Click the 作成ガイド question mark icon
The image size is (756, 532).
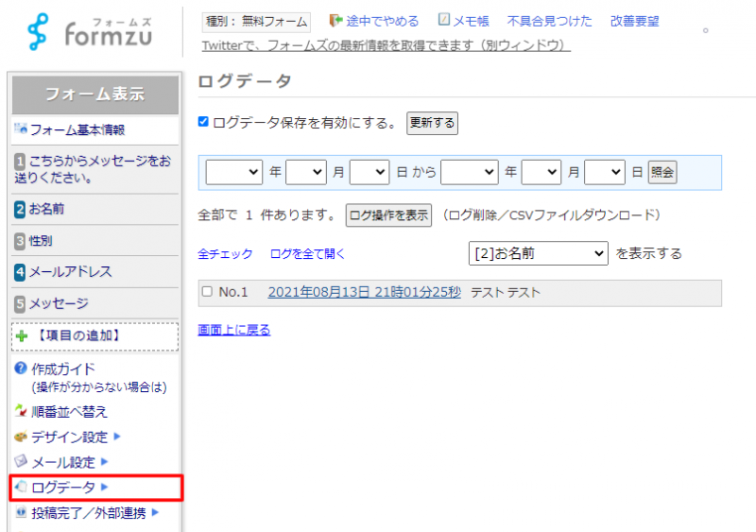pos(21,369)
